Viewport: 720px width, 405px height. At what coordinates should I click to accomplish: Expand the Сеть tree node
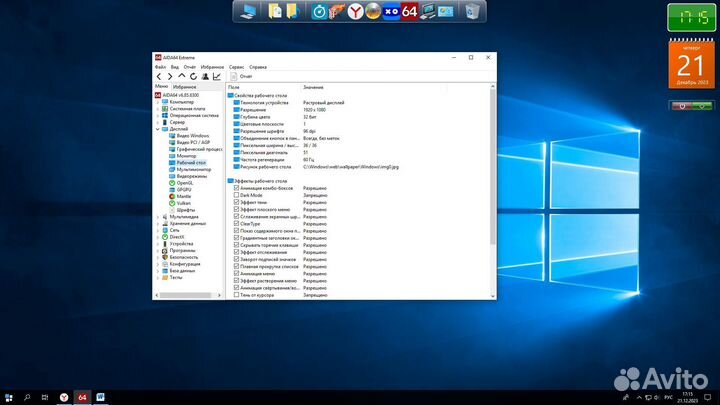158,230
